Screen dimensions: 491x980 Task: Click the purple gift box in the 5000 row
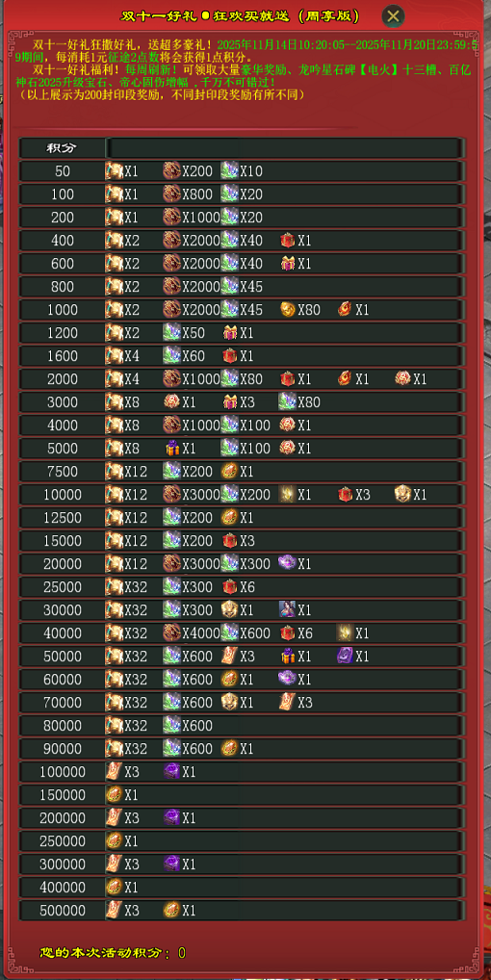171,449
